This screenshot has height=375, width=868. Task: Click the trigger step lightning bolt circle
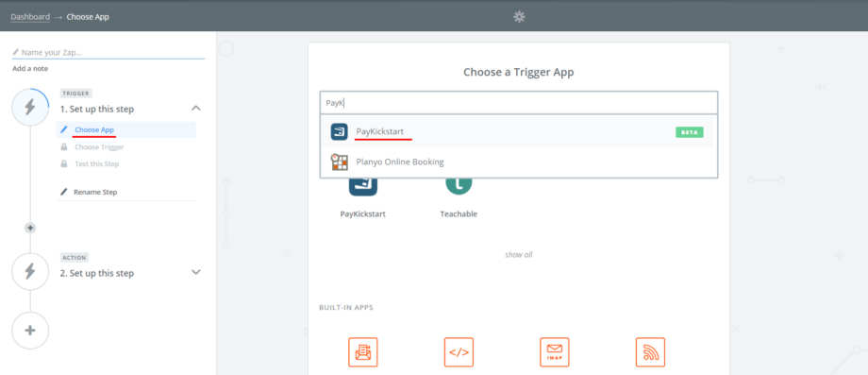pos(30,107)
